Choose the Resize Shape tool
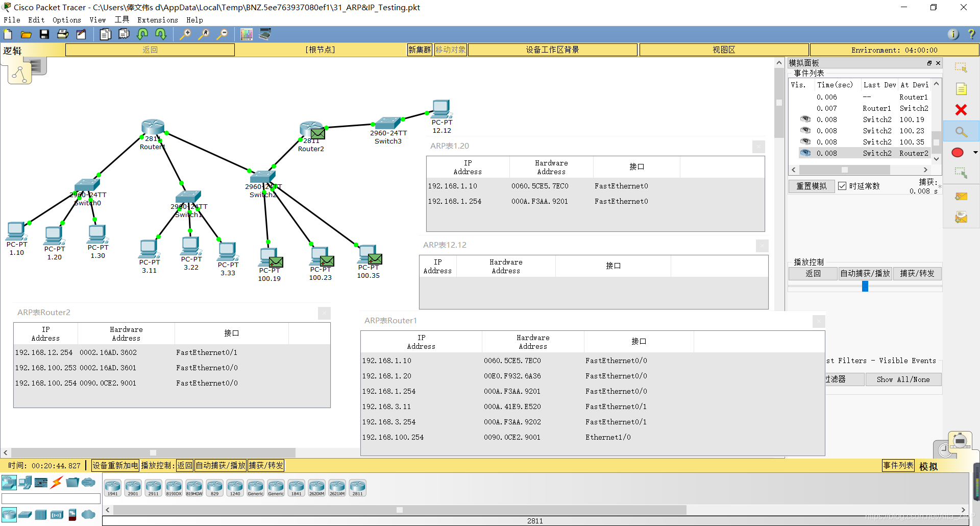980x526 pixels. coord(961,173)
